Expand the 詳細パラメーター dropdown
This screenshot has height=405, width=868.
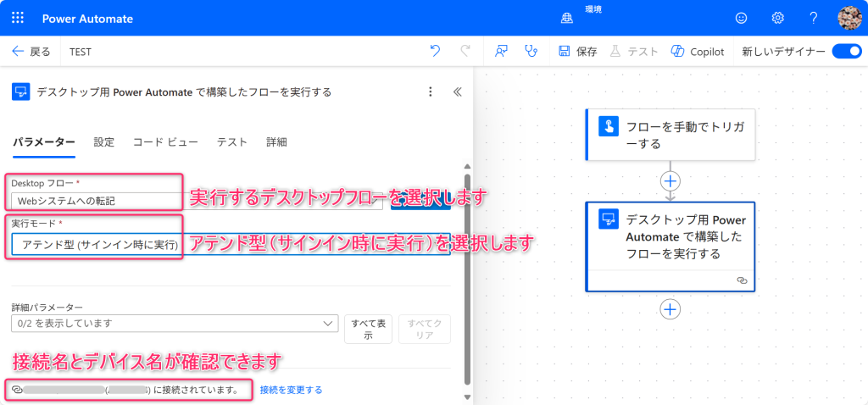pyautogui.click(x=175, y=323)
